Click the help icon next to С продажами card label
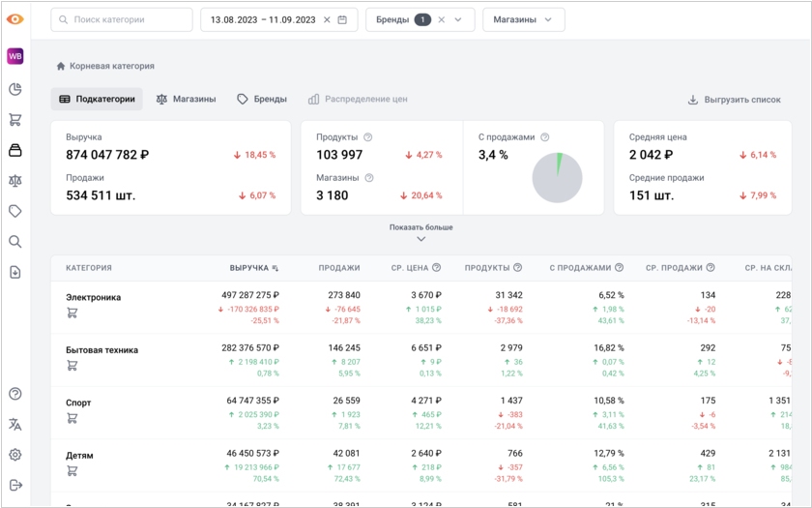812x508 pixels. [545, 137]
